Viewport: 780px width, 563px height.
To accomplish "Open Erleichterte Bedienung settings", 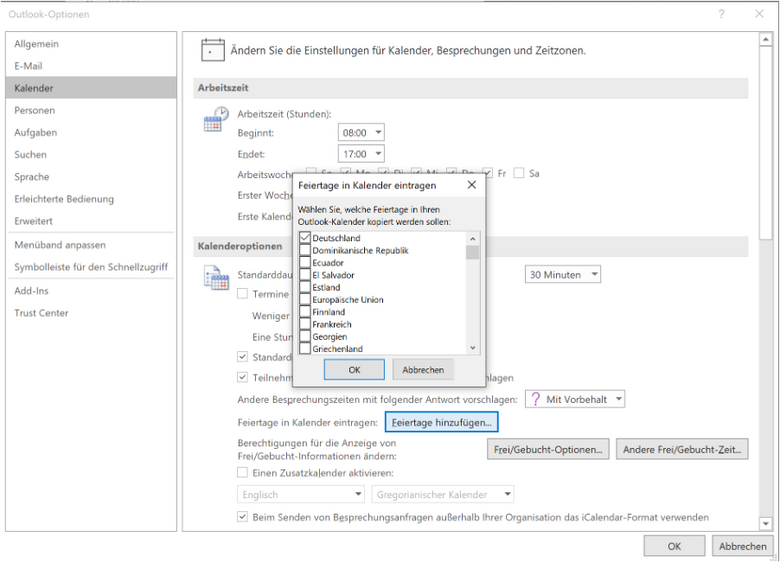I will coord(91,198).
